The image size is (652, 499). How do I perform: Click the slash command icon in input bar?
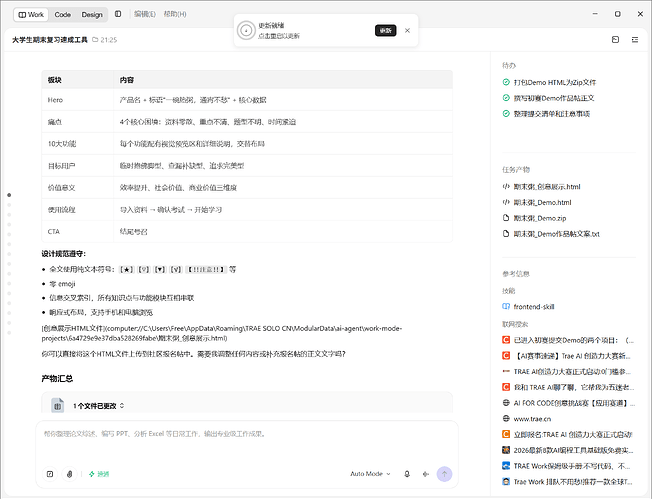[x=50, y=474]
